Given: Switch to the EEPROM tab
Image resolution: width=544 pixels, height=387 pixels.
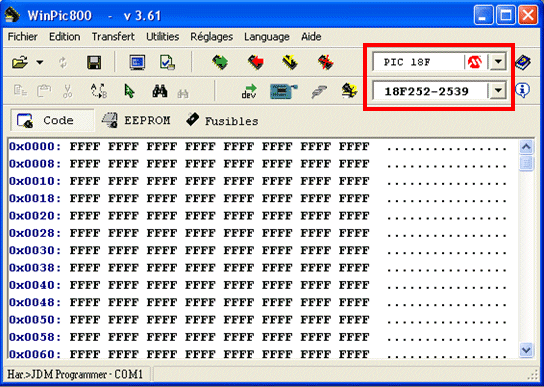Looking at the screenshot, I should pyautogui.click(x=136, y=120).
